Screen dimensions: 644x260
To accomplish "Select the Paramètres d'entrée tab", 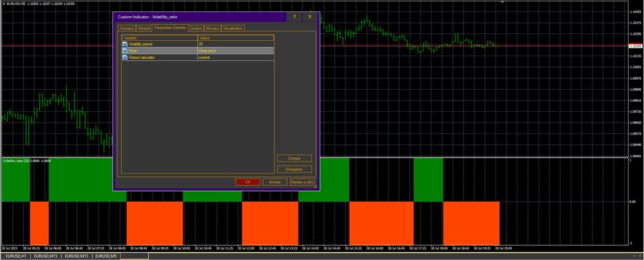I will tap(170, 28).
